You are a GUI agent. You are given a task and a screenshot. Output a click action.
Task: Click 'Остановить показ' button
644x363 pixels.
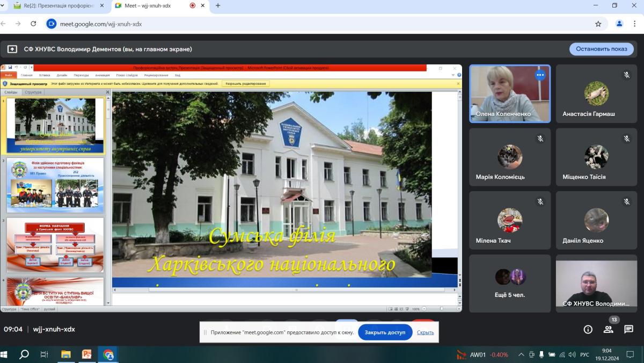click(602, 49)
